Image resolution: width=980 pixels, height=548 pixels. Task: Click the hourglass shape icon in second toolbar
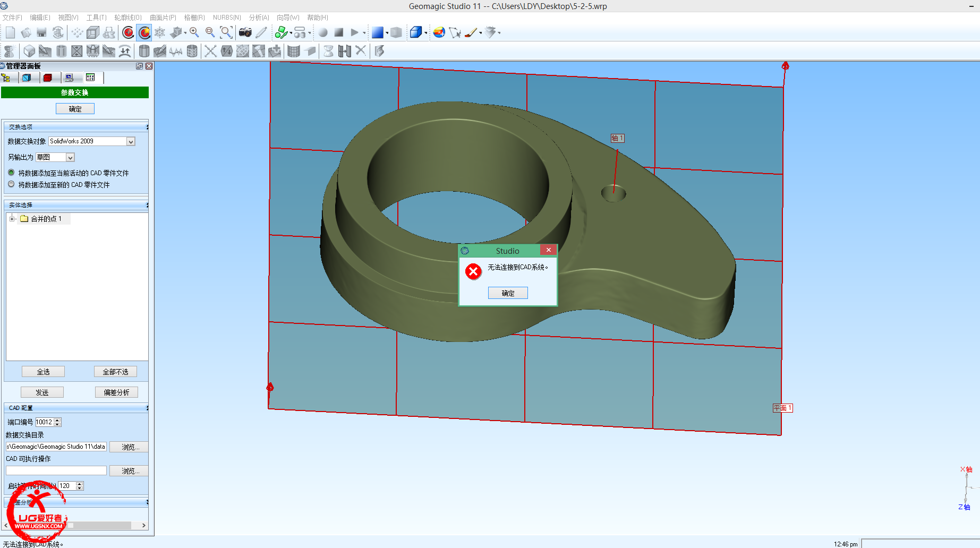click(328, 51)
